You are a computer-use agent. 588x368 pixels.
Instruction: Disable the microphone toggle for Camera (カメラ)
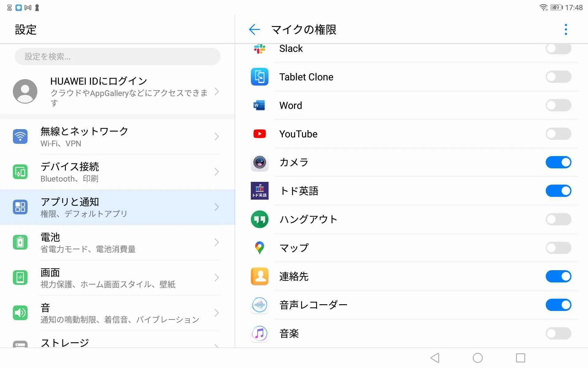coord(558,162)
